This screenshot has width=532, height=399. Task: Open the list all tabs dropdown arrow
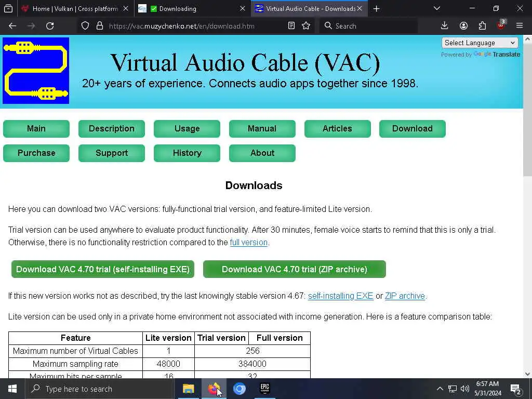click(x=437, y=8)
